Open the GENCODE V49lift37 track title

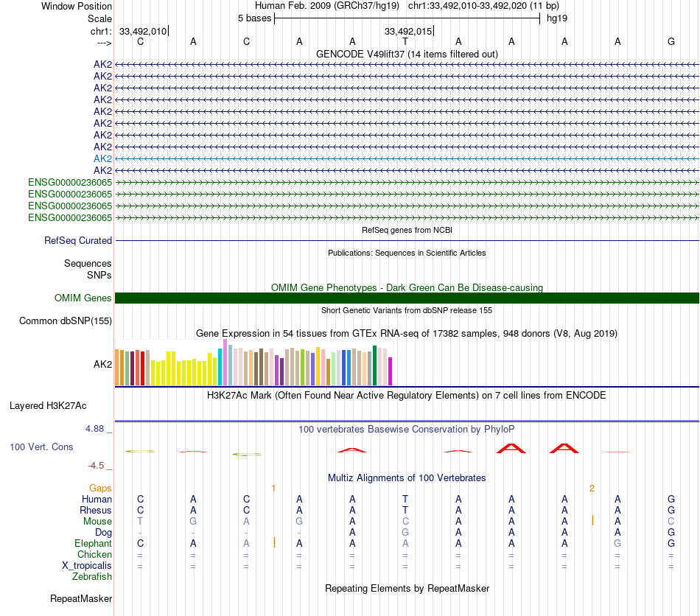coord(407,54)
